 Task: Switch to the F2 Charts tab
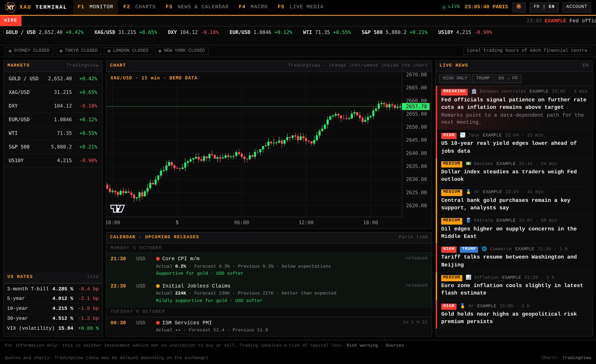point(139,7)
